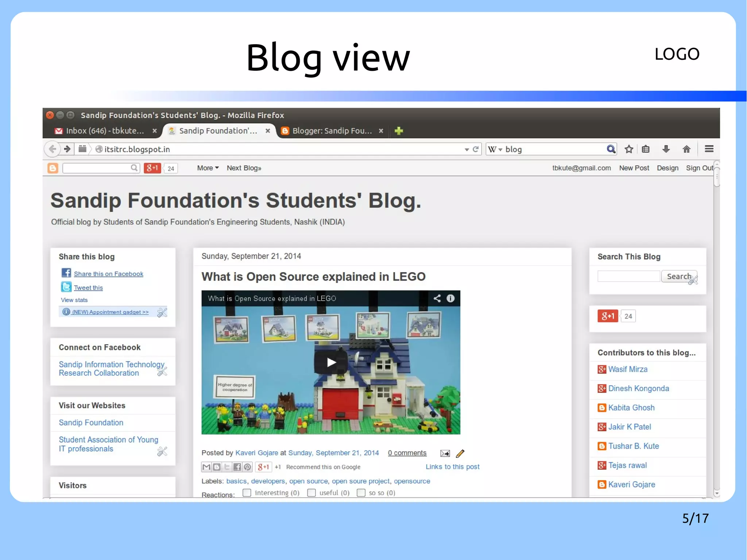This screenshot has height=560, width=747.
Task: Go to Firefox home page icon
Action: [x=686, y=149]
